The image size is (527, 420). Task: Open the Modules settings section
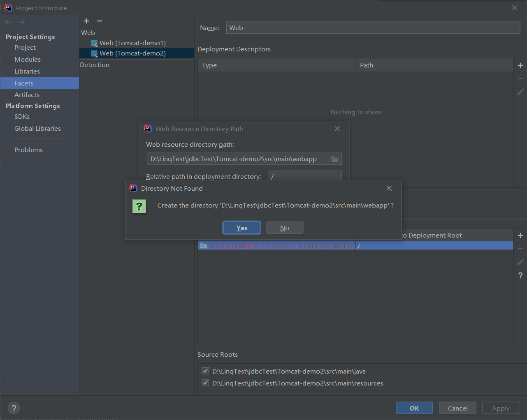tap(28, 60)
